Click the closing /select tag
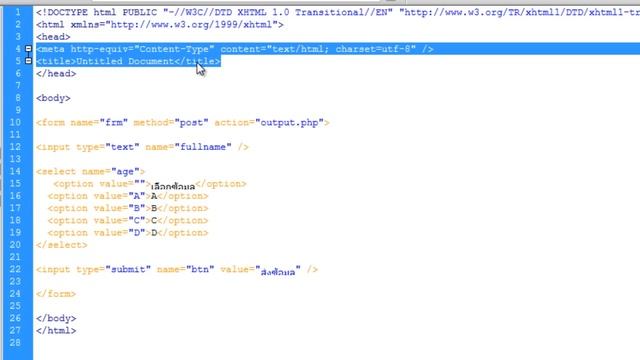The height and width of the screenshot is (360, 640). coord(62,245)
